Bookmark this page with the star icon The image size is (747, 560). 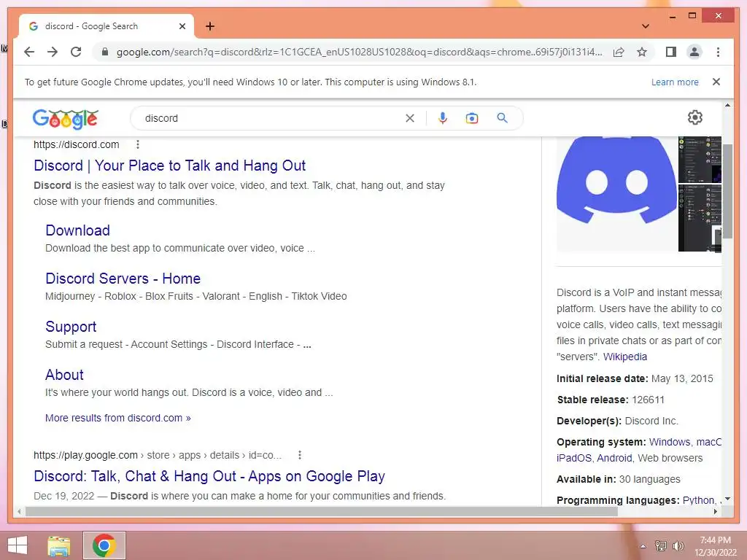click(x=642, y=52)
